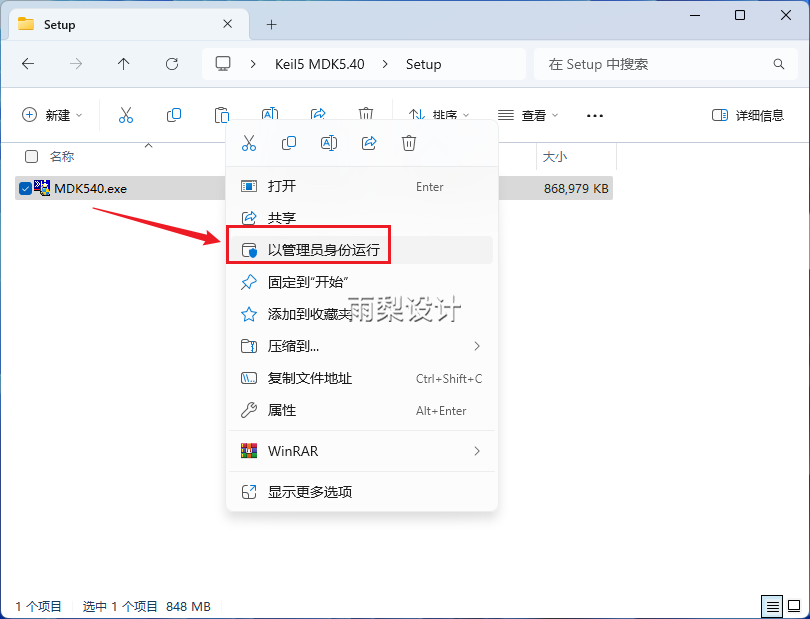Click the Copy icon in the toolbar
This screenshot has width=810, height=619.
[x=174, y=115]
